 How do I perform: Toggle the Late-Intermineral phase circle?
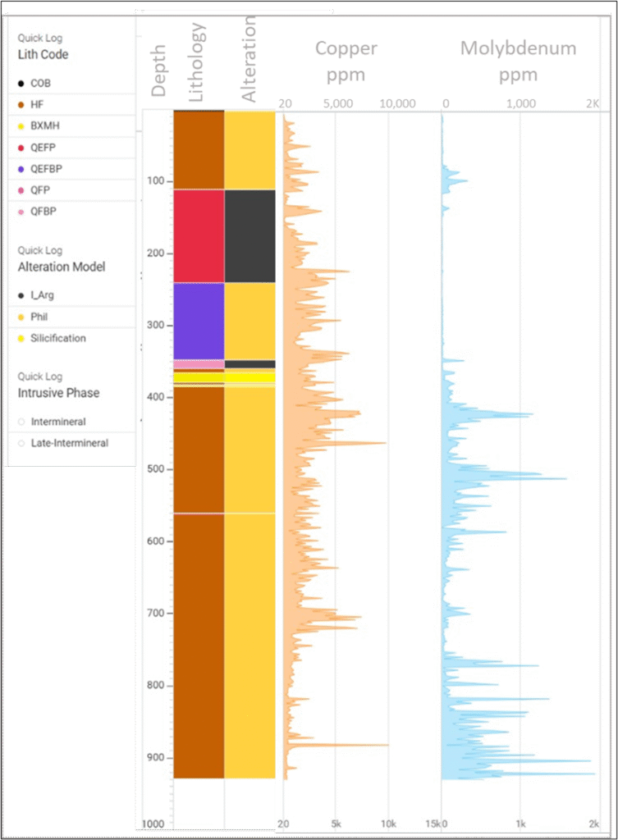pyautogui.click(x=21, y=443)
